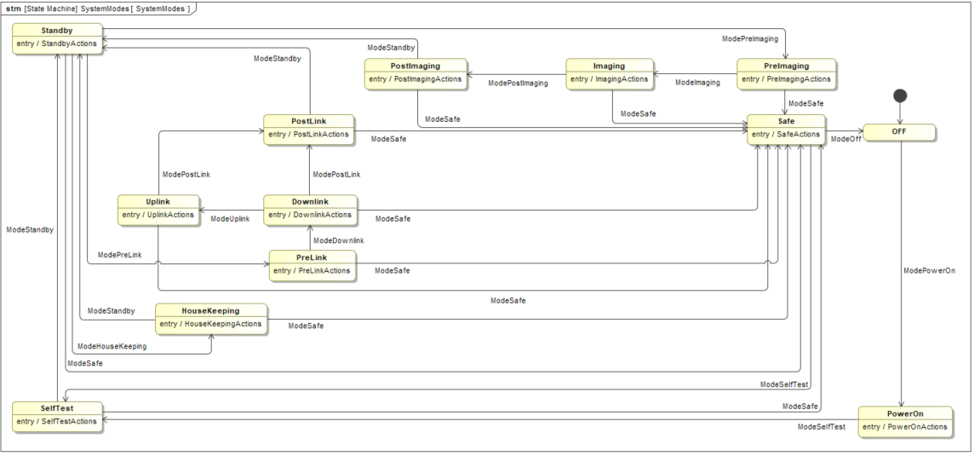Select the Standby state box
The width and height of the screenshot is (980, 456).
tap(58, 39)
